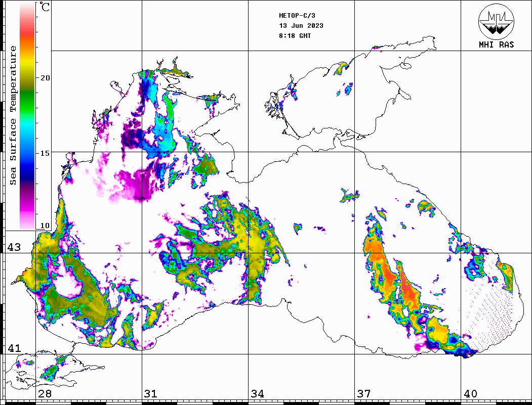Click the longitude label 31
The height and width of the screenshot is (405, 532).
[x=151, y=393]
